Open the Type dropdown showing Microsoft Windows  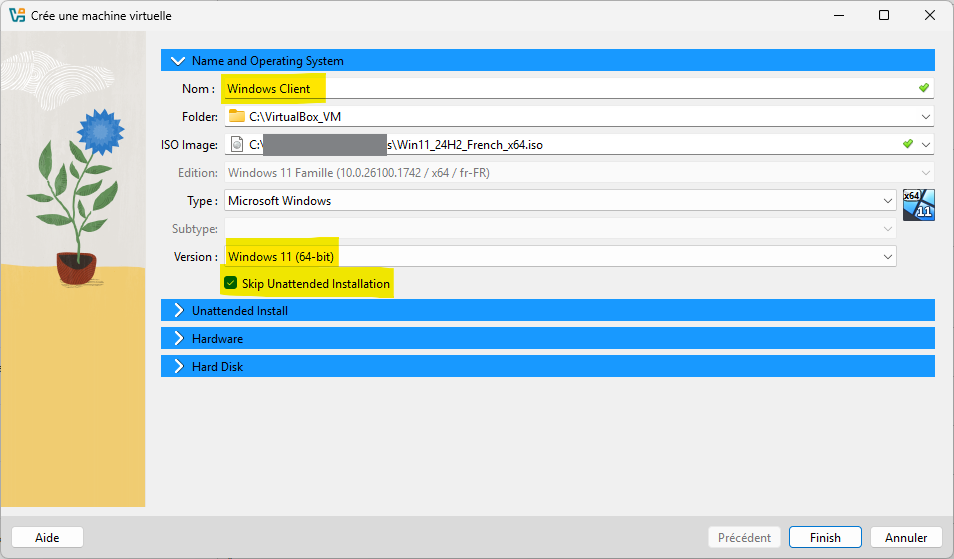560,201
